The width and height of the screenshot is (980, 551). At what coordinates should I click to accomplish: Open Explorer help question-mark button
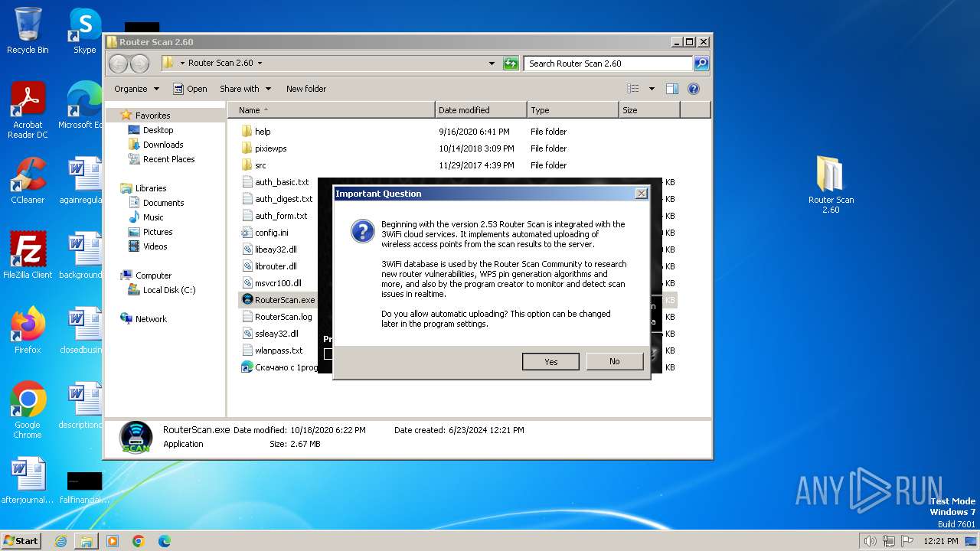(694, 89)
